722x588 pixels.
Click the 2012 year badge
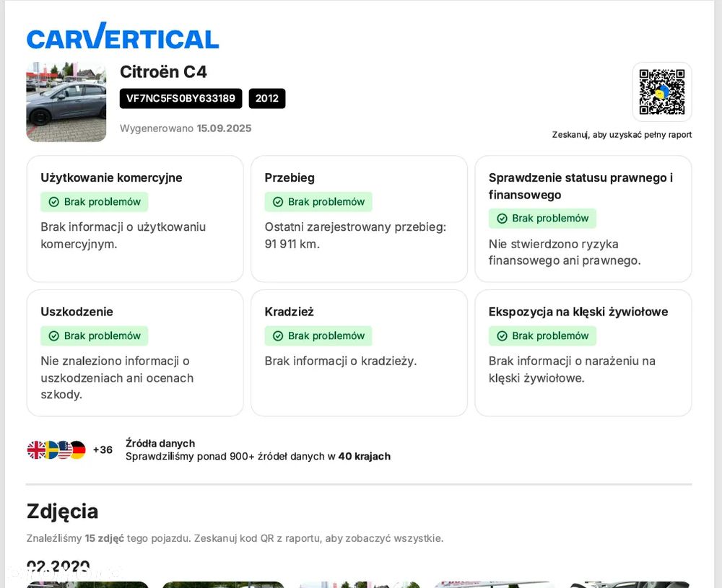point(267,98)
